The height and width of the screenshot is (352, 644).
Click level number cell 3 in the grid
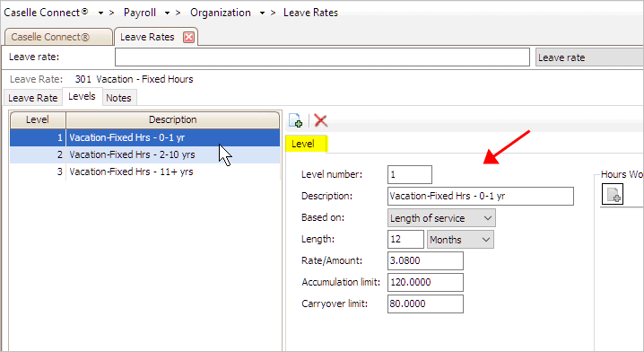click(38, 172)
